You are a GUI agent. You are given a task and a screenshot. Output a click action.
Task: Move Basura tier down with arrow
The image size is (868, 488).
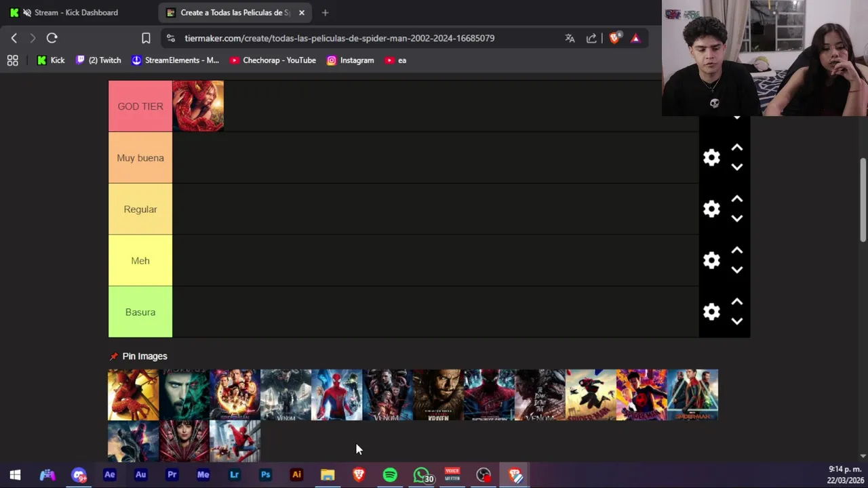(737, 321)
